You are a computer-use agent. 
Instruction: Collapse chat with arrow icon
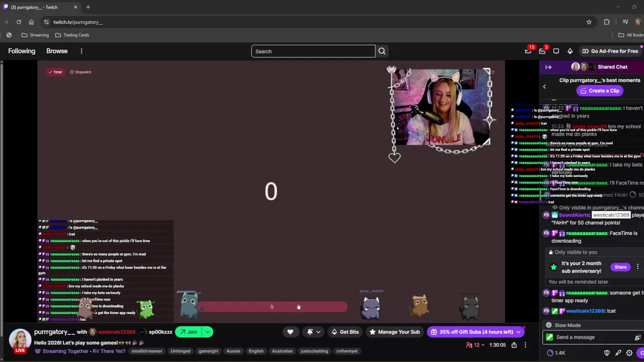click(x=548, y=67)
